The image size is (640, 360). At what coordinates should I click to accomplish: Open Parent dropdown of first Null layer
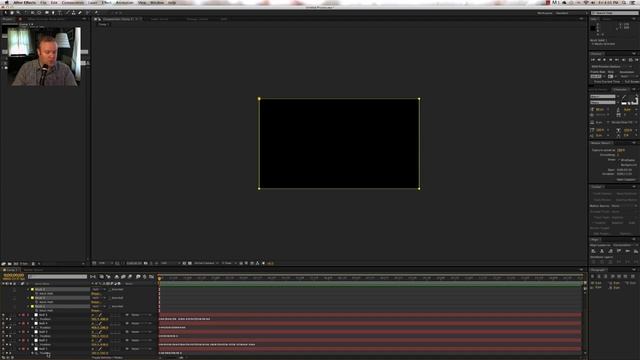click(141, 315)
